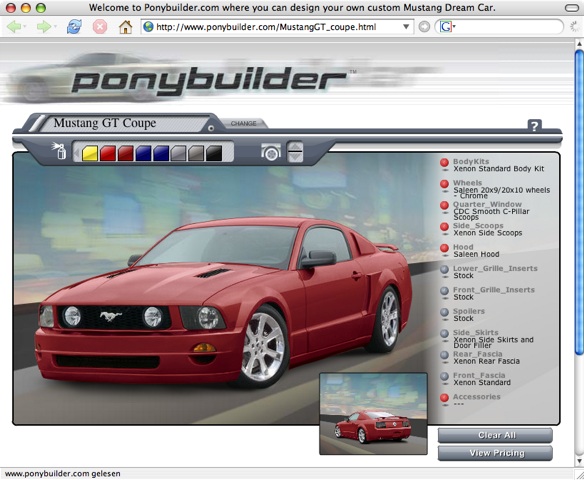584x480 pixels.
Task: Toggle the Side_Skirts gray indicator button
Action: [x=444, y=334]
